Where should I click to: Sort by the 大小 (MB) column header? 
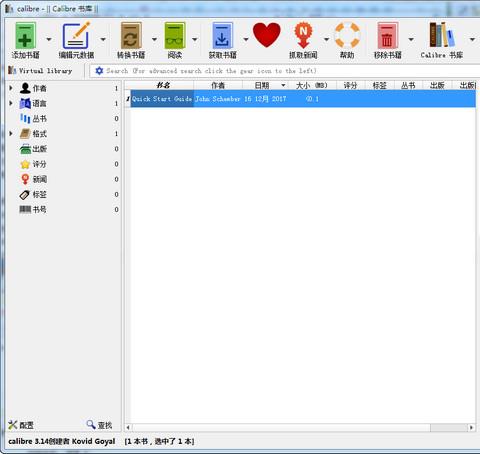coord(312,85)
